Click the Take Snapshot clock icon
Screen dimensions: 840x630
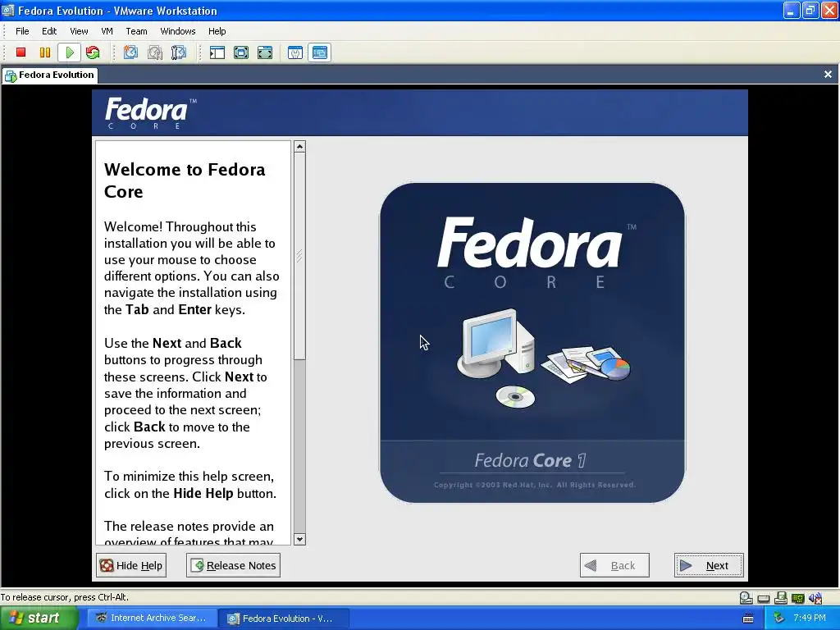[x=130, y=52]
